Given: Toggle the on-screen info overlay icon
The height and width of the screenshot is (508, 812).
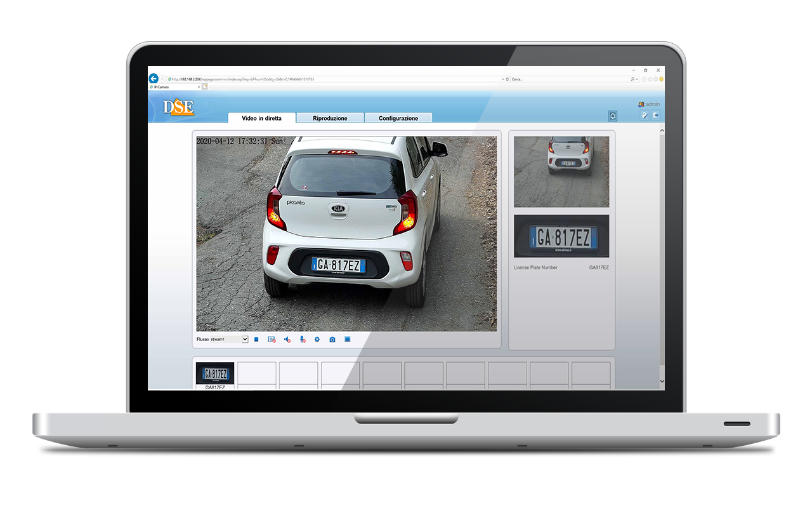Looking at the screenshot, I should pos(272,340).
